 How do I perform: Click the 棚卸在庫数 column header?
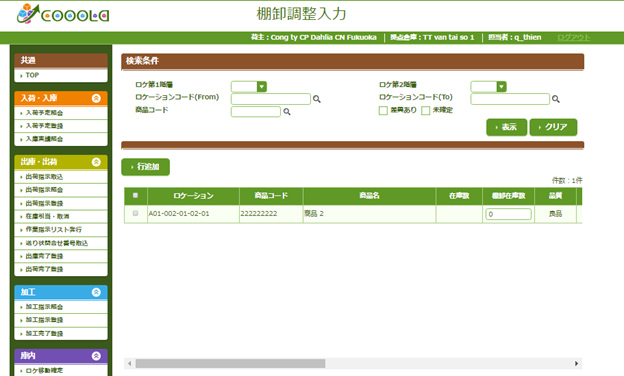(509, 196)
